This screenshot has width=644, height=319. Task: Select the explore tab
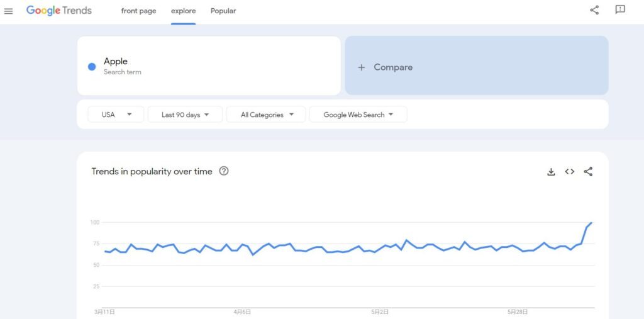(183, 11)
